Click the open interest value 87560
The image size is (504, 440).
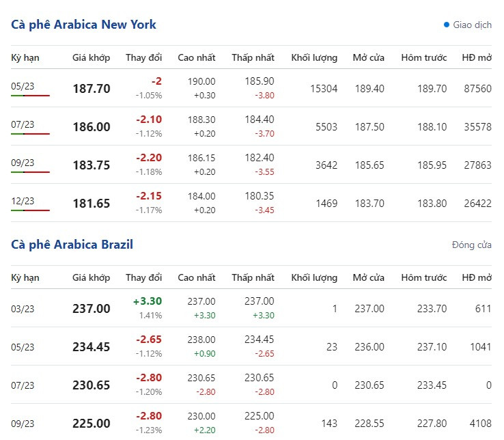(477, 88)
